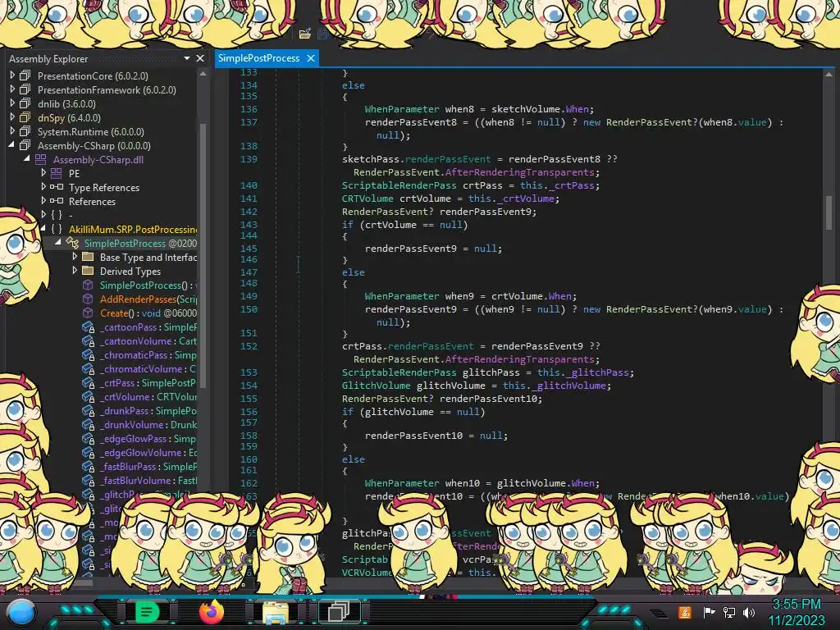Click the Base Type and Interfaces folder icon
The width and height of the screenshot is (840, 630).
click(x=88, y=257)
